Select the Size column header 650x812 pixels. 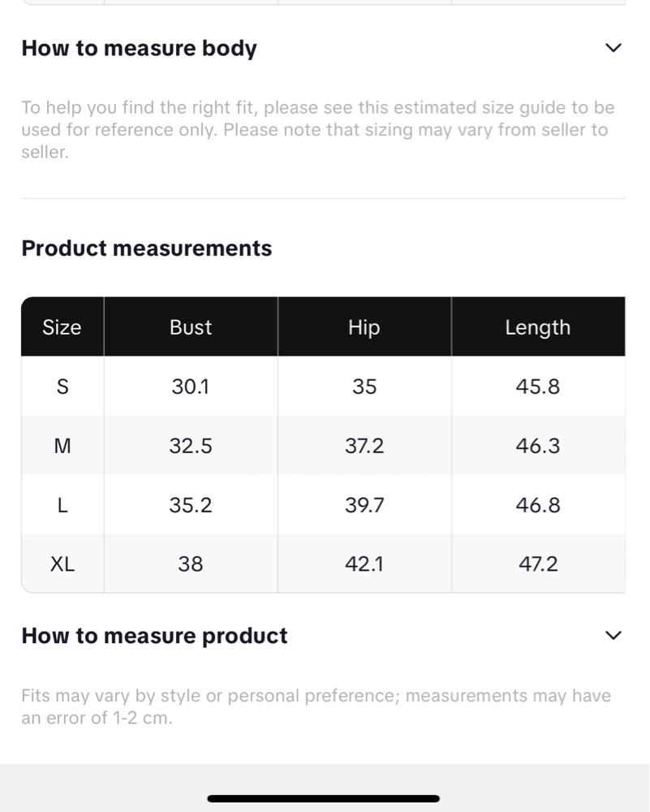click(62, 326)
